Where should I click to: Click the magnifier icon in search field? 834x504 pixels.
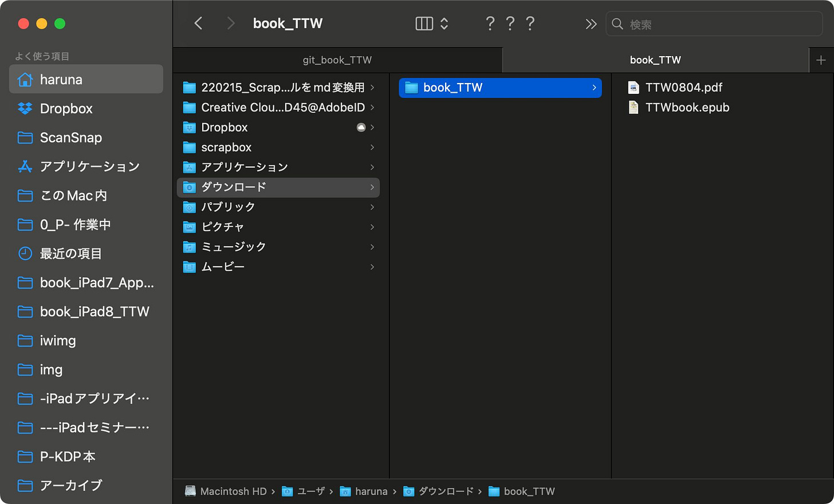click(x=617, y=24)
